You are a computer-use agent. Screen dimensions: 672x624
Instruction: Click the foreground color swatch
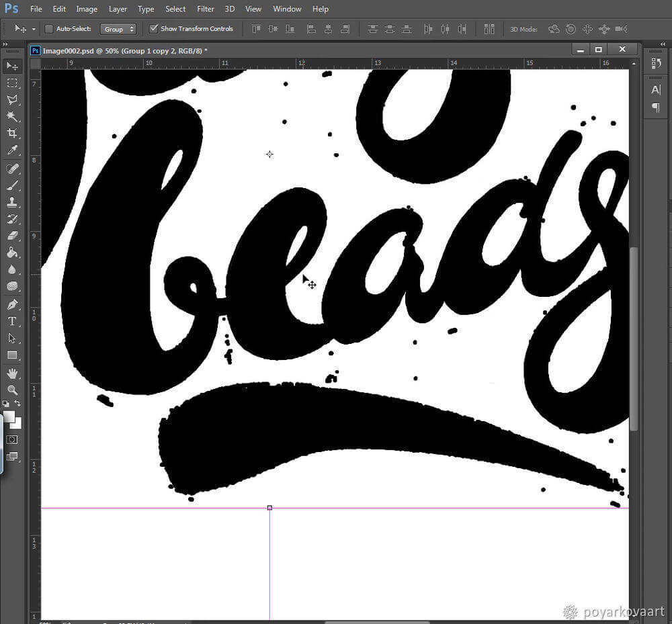(x=9, y=416)
